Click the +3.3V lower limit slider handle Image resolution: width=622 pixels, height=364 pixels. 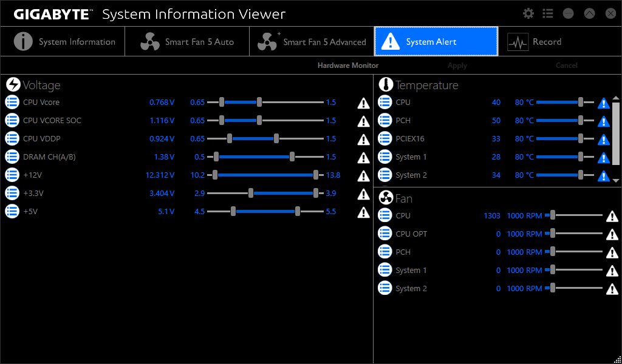(251, 194)
